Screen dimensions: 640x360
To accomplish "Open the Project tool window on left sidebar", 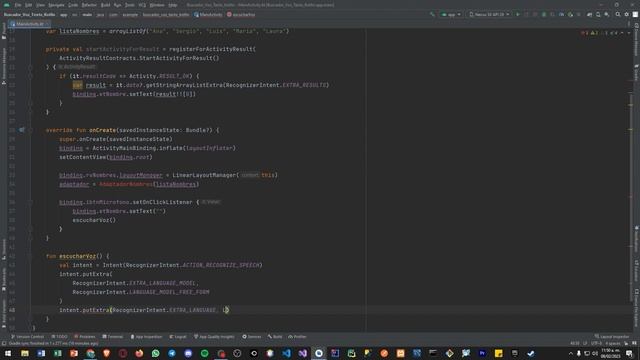I will (x=4, y=31).
